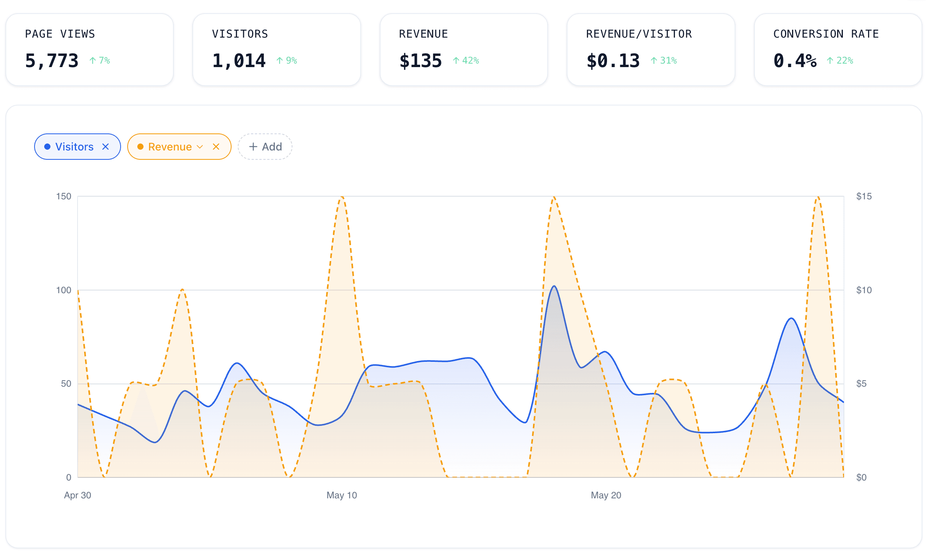The height and width of the screenshot is (560, 934).
Task: Click the orange dot in the Revenue chip
Action: point(140,147)
